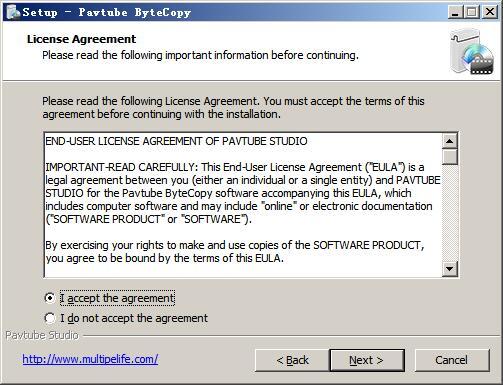
Task: Select 'I accept the agreement' radio button
Action: click(x=50, y=298)
